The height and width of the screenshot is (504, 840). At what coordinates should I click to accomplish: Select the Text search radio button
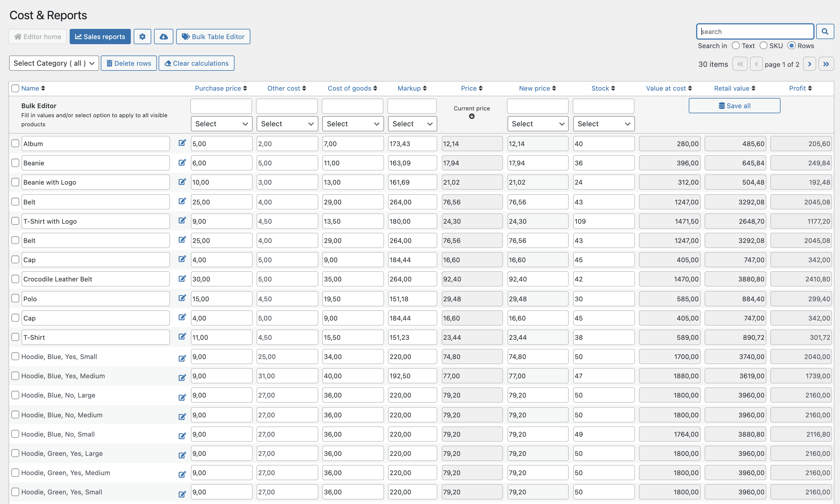736,46
